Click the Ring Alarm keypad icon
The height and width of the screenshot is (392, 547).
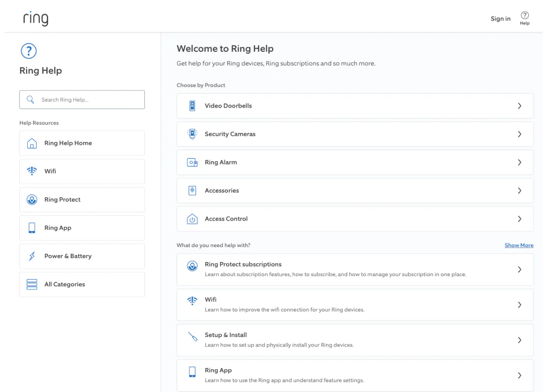pyautogui.click(x=192, y=162)
